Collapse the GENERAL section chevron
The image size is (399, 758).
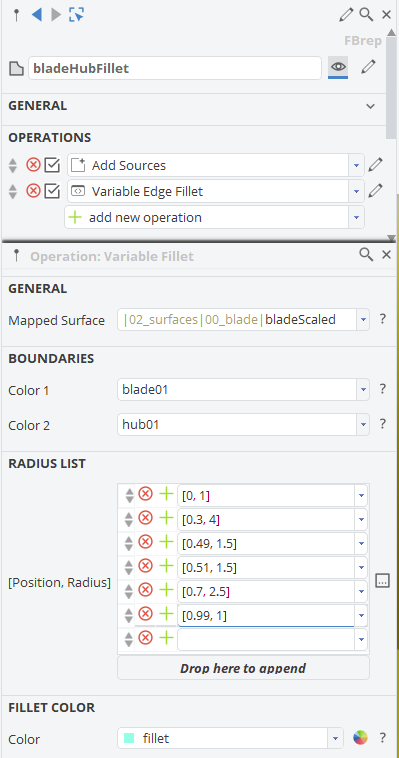[x=370, y=106]
